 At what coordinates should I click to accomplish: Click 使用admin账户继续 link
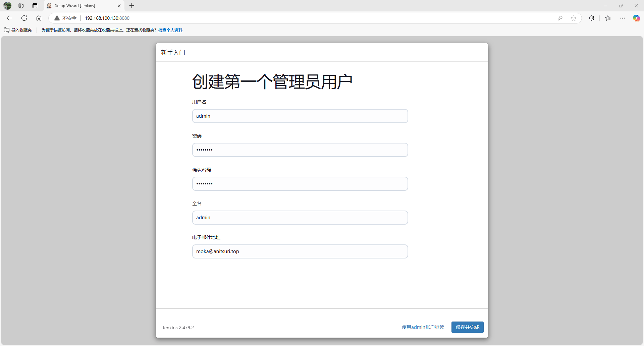click(423, 327)
